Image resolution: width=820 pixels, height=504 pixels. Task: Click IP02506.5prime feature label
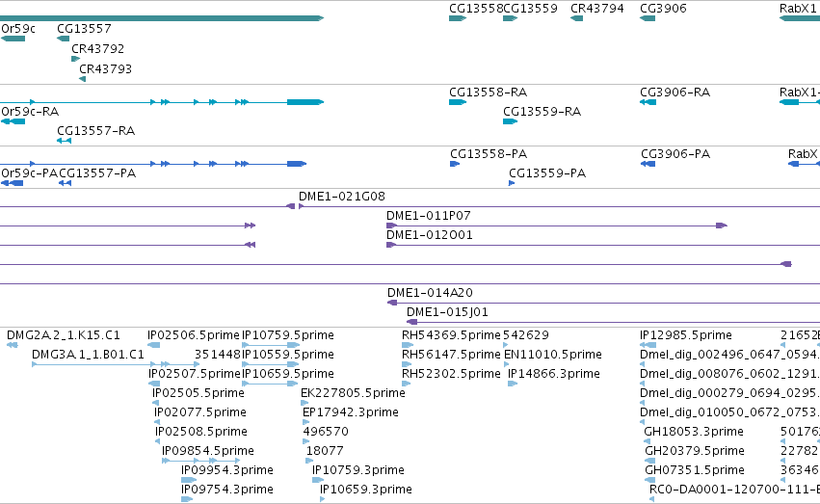tap(194, 335)
